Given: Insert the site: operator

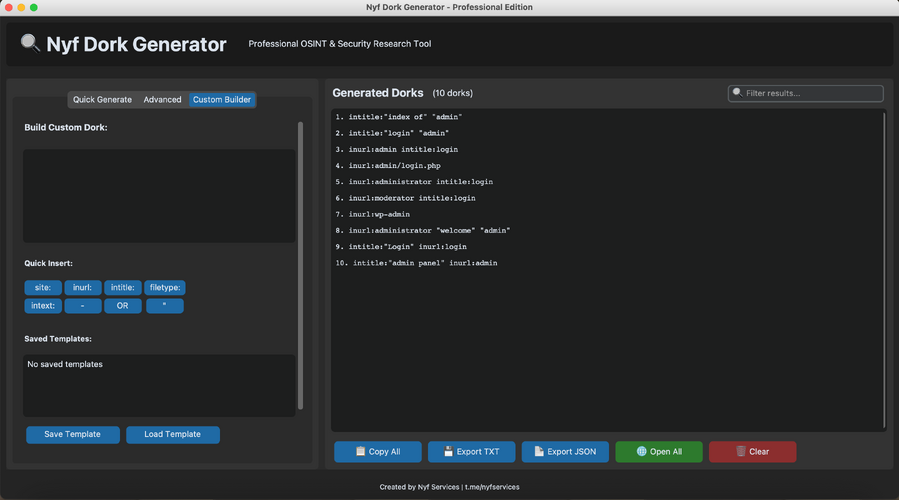Looking at the screenshot, I should 42,288.
